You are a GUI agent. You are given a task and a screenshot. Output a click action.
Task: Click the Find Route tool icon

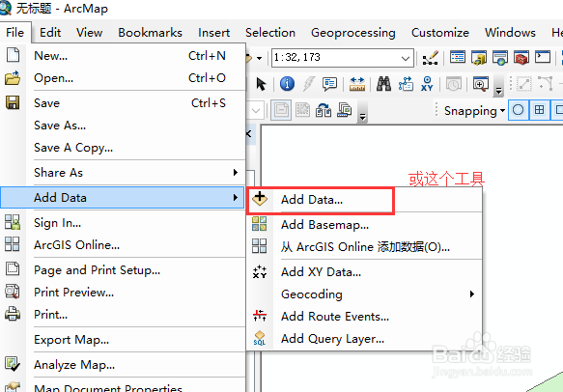[x=406, y=84]
